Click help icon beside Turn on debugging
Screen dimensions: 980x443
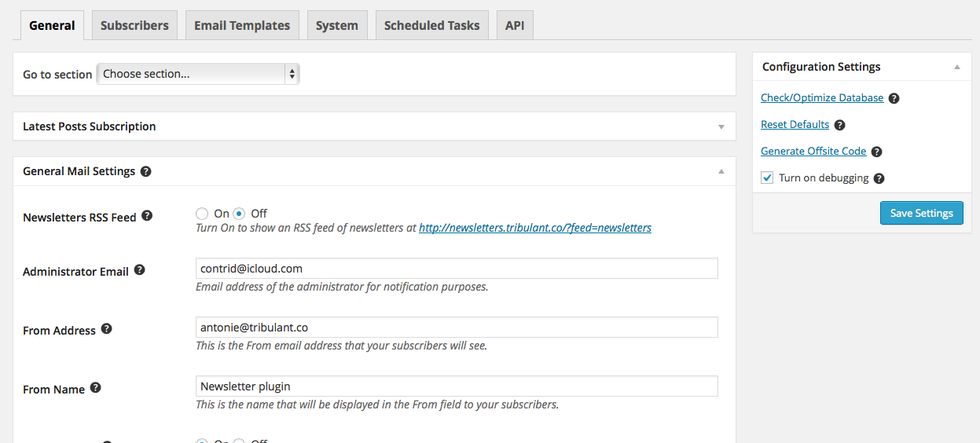879,178
